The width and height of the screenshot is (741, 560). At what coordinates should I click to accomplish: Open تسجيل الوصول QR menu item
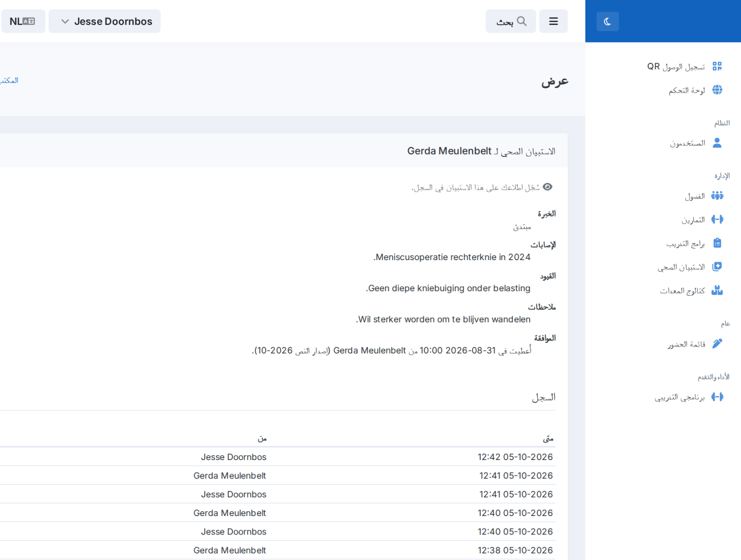coord(676,67)
